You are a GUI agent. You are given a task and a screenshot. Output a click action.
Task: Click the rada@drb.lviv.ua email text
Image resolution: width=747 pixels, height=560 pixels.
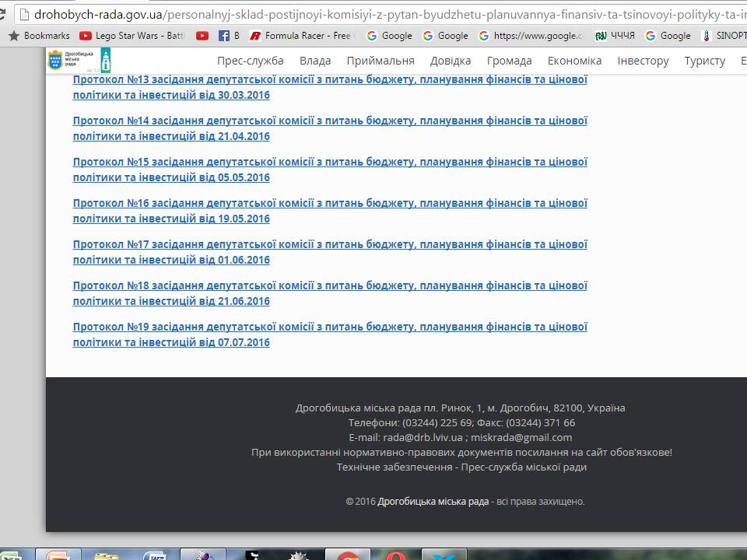click(x=423, y=438)
